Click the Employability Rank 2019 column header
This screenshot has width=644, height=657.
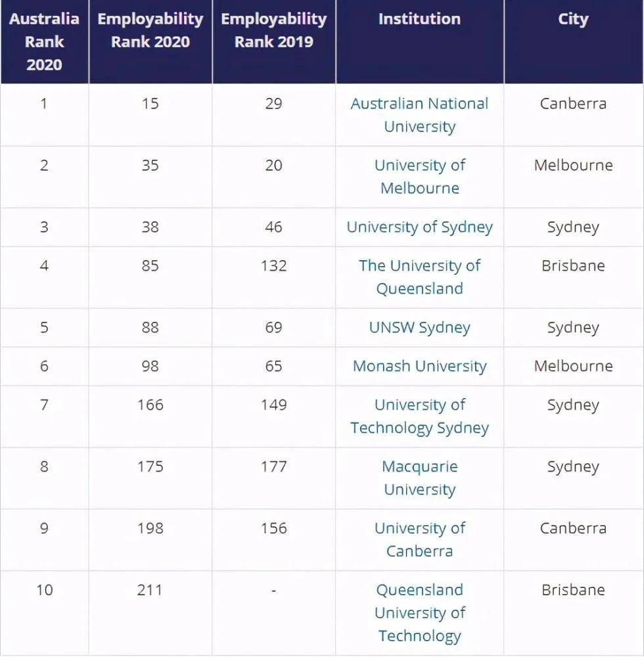pyautogui.click(x=273, y=30)
